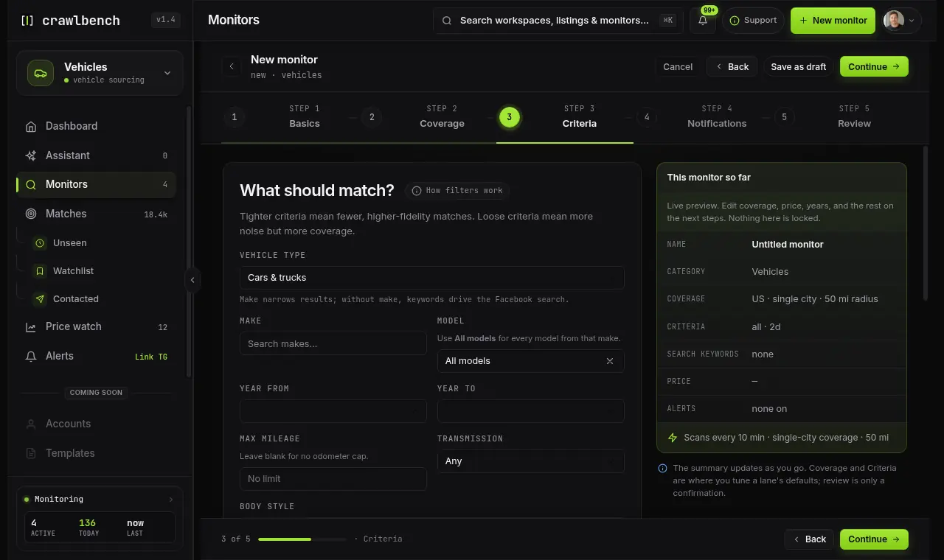The width and height of the screenshot is (944, 560).
Task: Click the header Back button
Action: coord(732,66)
